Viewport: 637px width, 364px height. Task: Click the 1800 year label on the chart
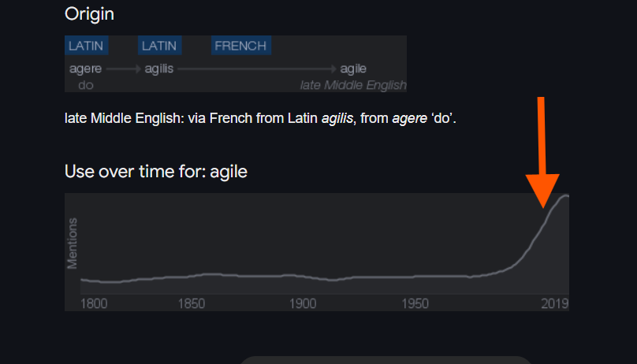click(x=94, y=303)
